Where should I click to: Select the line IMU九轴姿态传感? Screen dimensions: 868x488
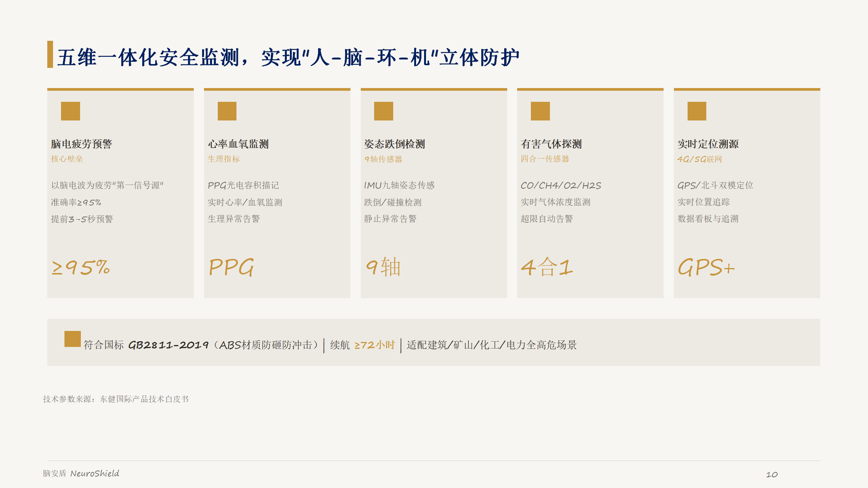[399, 185]
